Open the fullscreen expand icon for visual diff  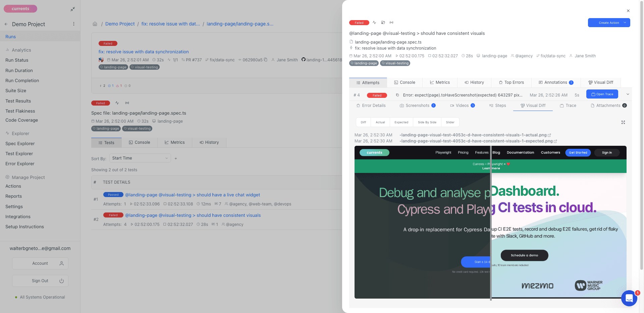(x=623, y=122)
